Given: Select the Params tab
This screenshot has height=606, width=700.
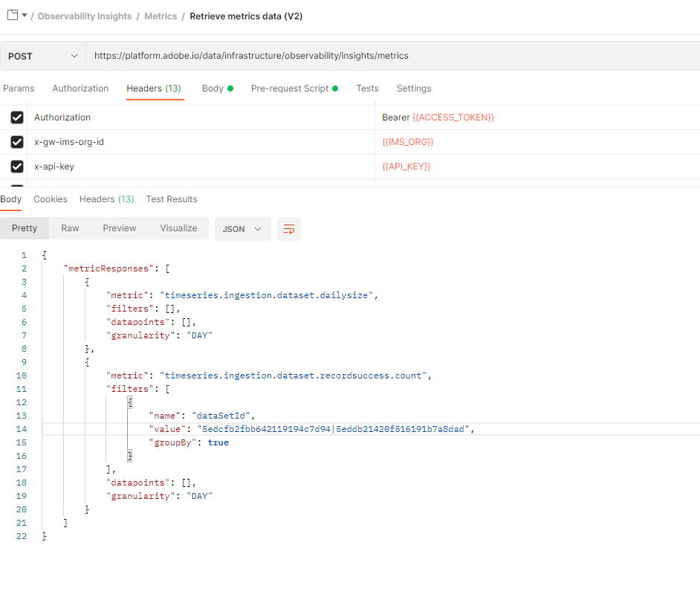Looking at the screenshot, I should (19, 88).
